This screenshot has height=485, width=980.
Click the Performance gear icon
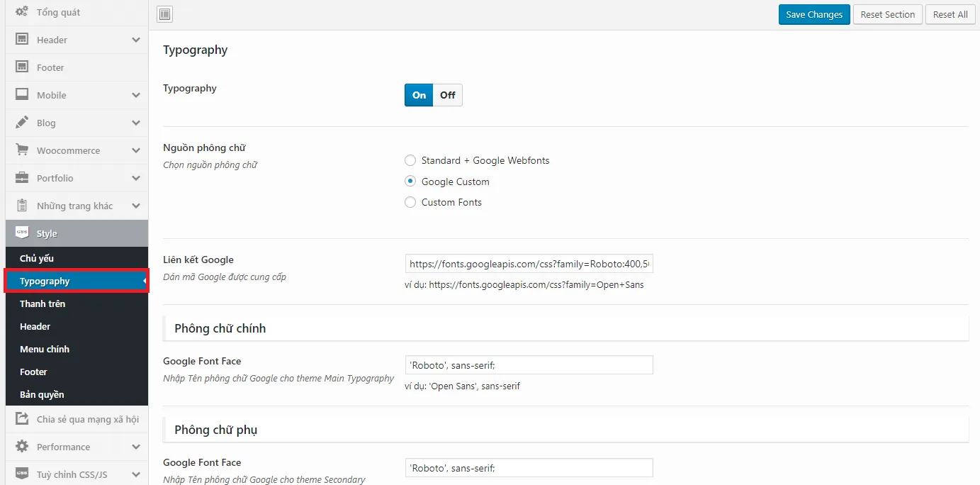[22, 447]
